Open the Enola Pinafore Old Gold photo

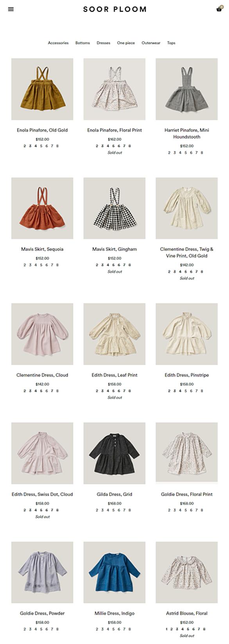tap(42, 89)
